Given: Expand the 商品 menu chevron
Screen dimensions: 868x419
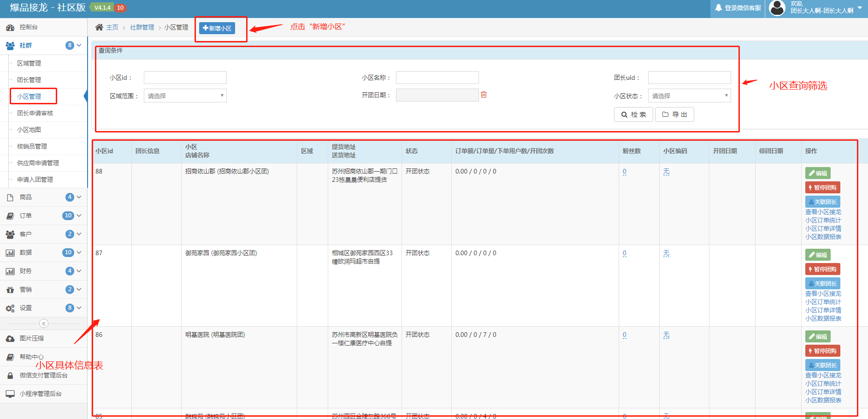Looking at the screenshot, I should point(79,197).
